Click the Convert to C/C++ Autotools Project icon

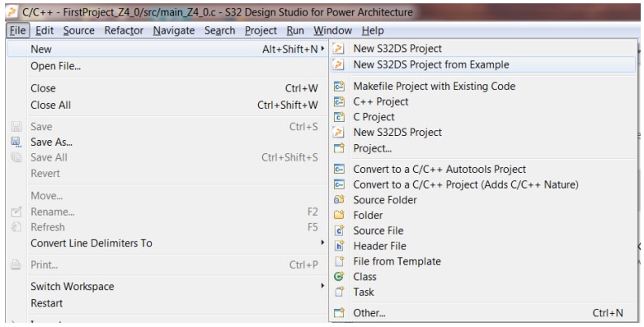[x=339, y=169]
